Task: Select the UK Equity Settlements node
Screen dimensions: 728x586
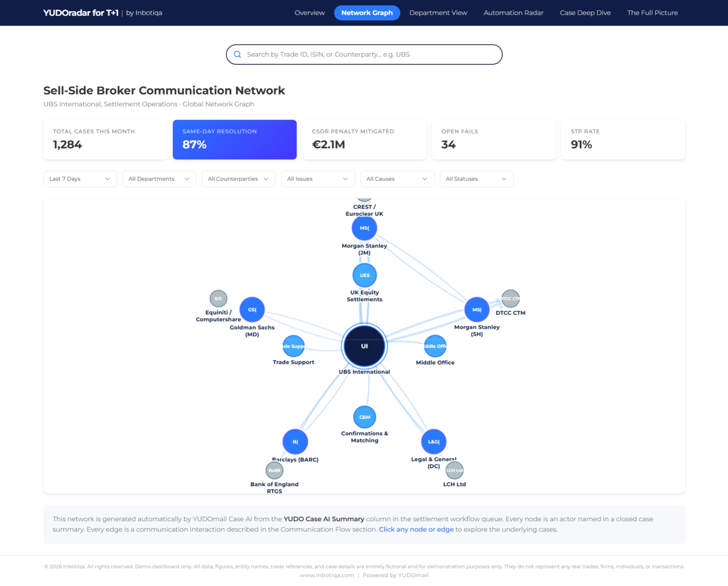Action: click(x=364, y=275)
